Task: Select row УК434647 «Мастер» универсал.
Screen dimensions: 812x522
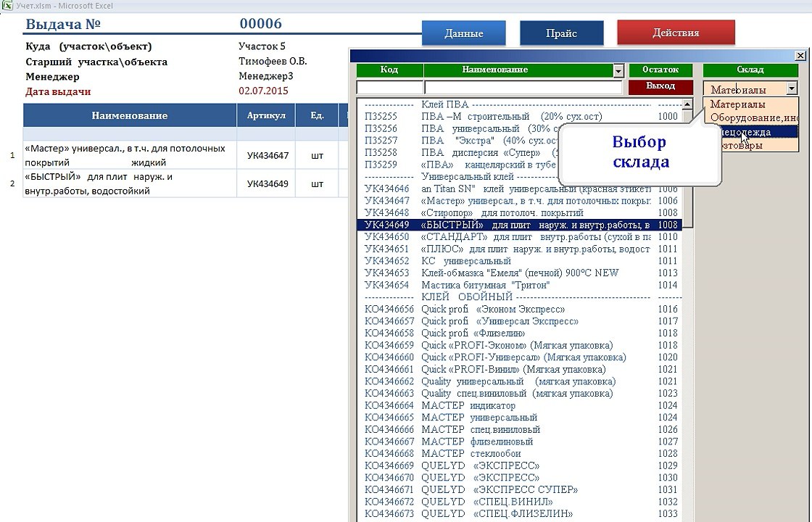Action: click(520, 200)
